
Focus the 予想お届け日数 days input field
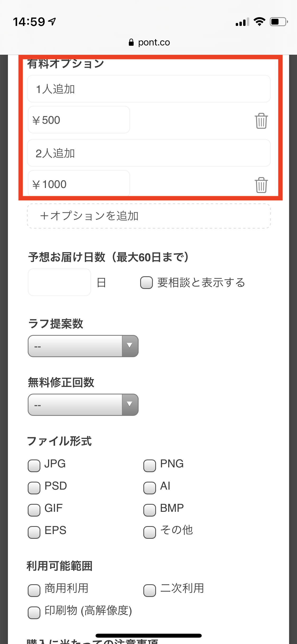click(x=59, y=282)
